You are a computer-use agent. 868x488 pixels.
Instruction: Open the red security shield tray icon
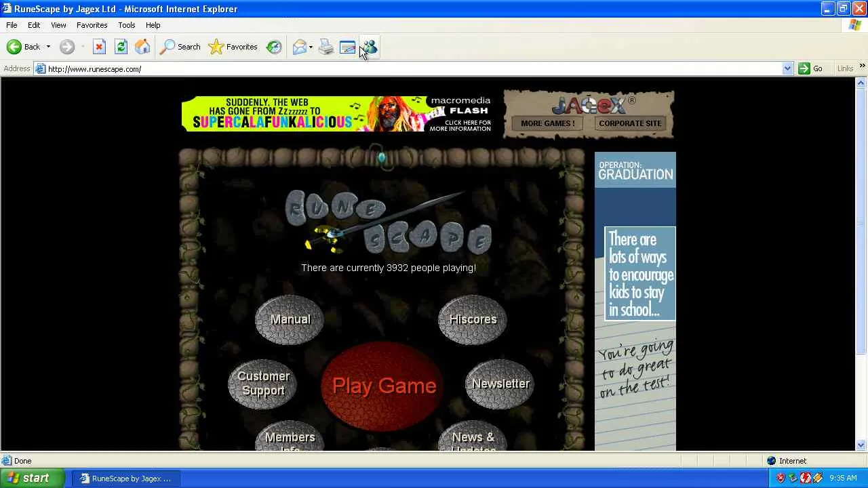pos(781,479)
